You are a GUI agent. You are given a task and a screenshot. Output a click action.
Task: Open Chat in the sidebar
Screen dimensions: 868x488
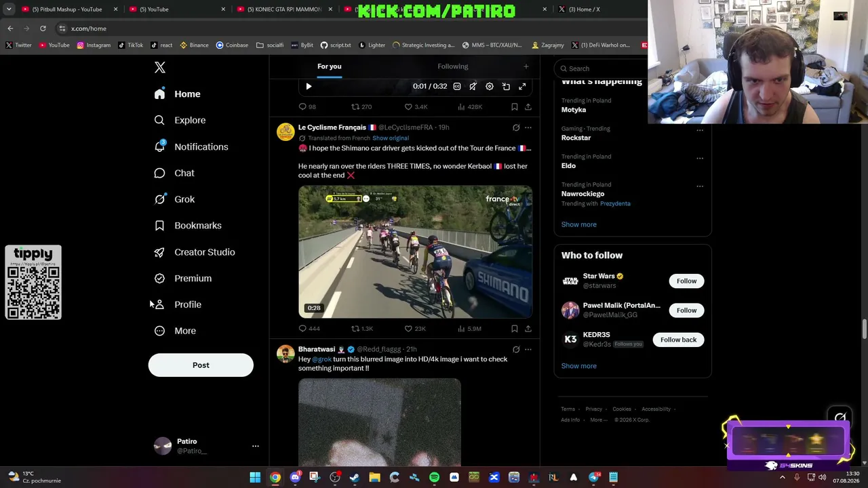coord(174,173)
